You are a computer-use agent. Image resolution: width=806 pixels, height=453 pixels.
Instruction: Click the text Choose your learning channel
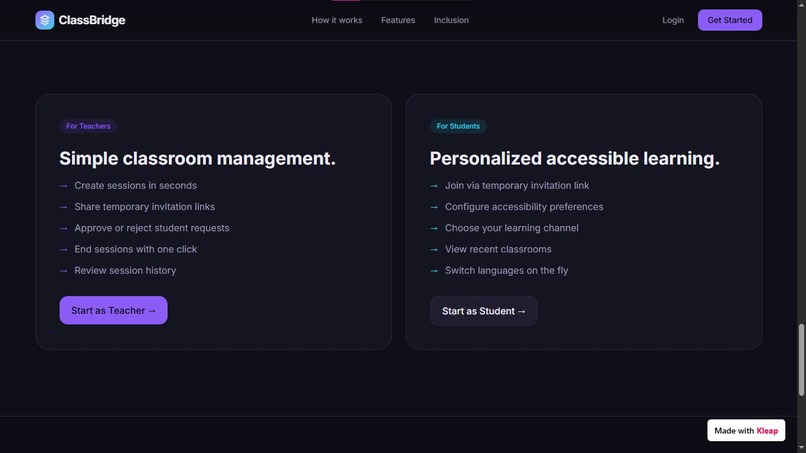[511, 228]
